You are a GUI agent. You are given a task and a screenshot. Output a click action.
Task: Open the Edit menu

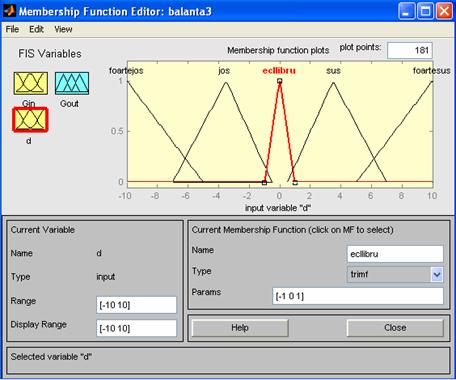[36, 29]
